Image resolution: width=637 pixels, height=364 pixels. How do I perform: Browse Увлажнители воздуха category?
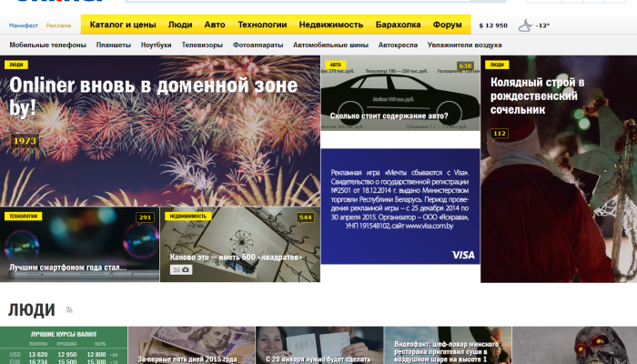point(464,45)
